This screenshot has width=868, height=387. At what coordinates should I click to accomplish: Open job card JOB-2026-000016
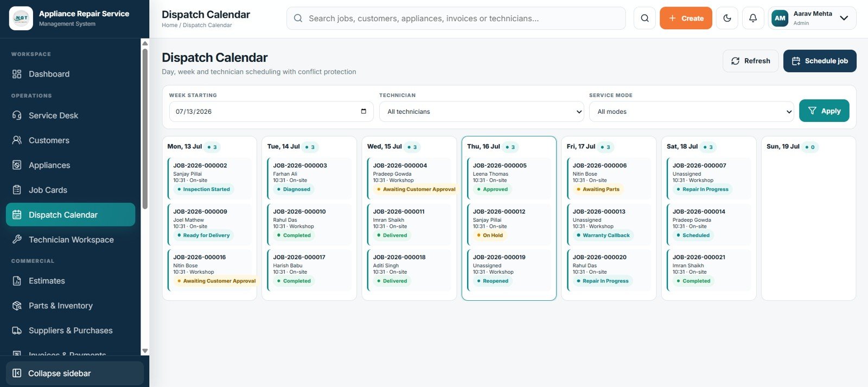(x=209, y=270)
